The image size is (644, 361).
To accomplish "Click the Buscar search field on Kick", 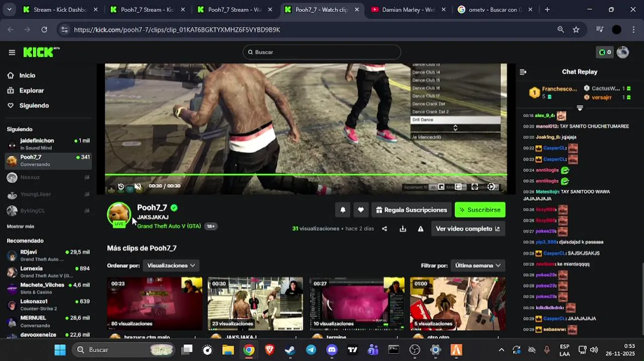I will click(322, 52).
